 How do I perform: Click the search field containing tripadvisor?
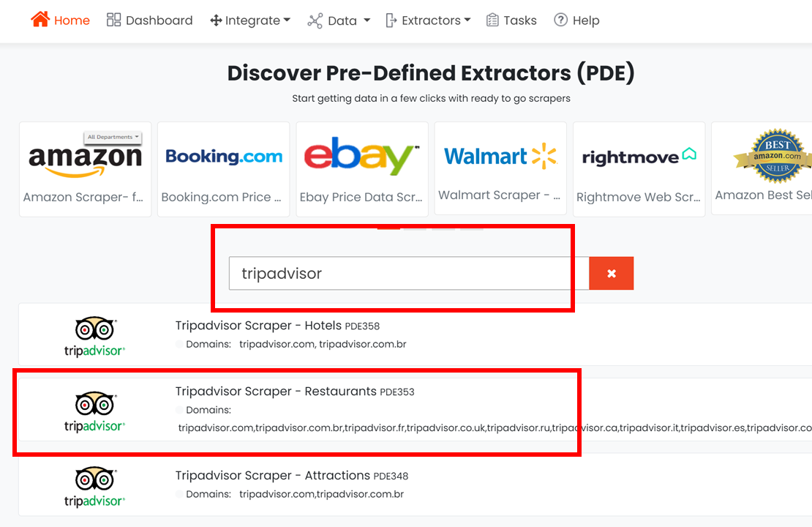point(409,273)
